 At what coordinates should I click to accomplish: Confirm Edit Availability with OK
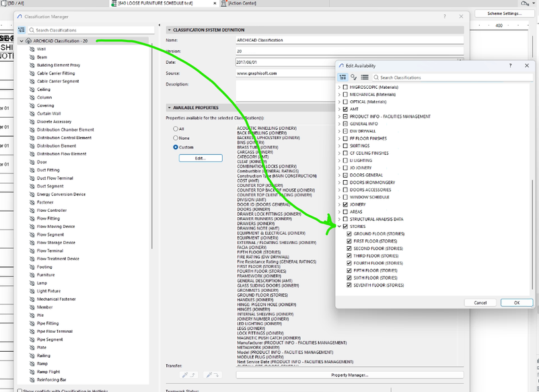[x=517, y=303]
